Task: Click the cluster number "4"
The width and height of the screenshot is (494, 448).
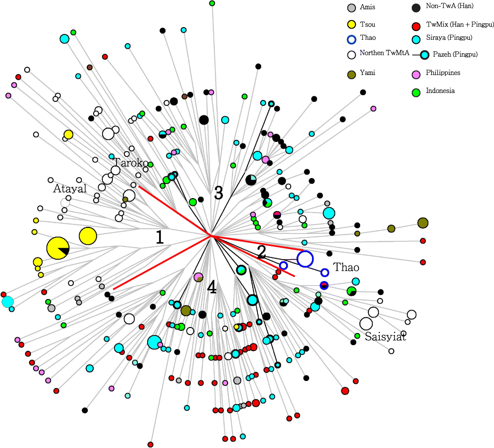Action: tap(212, 287)
